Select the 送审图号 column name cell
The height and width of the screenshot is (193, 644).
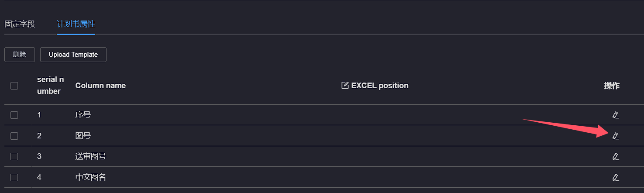(x=91, y=156)
